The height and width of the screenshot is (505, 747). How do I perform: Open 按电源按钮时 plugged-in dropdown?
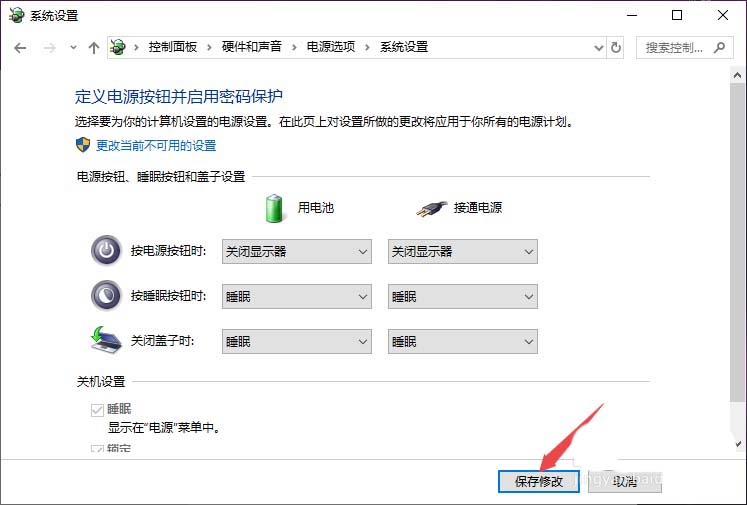(x=463, y=252)
